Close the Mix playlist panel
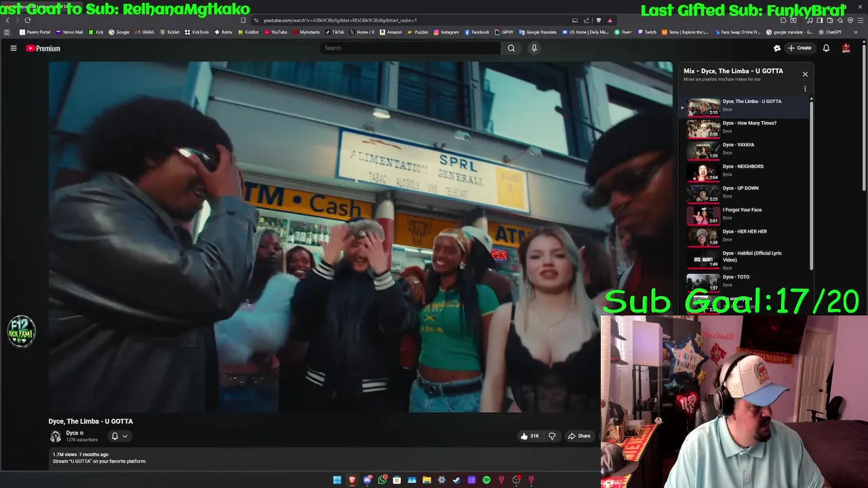Image resolution: width=868 pixels, height=488 pixels. [805, 74]
